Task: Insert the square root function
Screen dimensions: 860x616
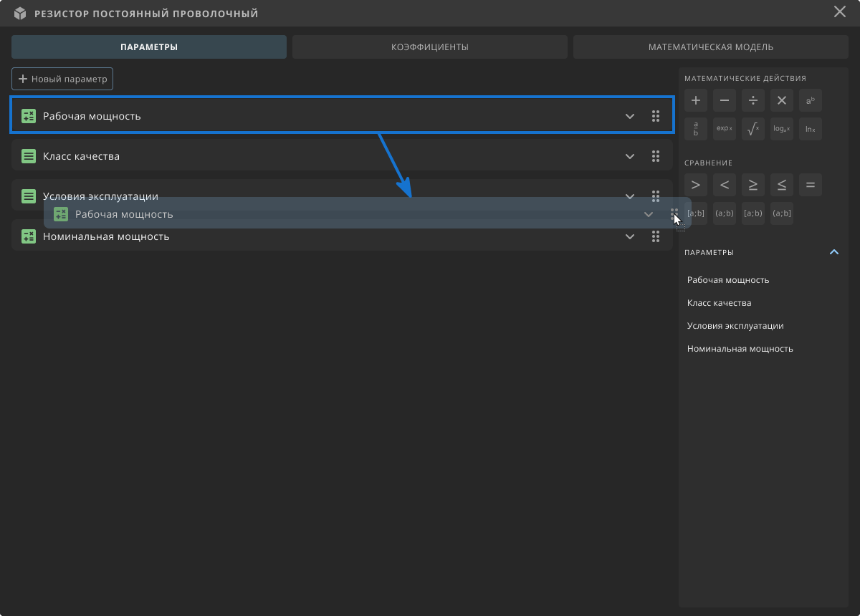Action: click(753, 129)
